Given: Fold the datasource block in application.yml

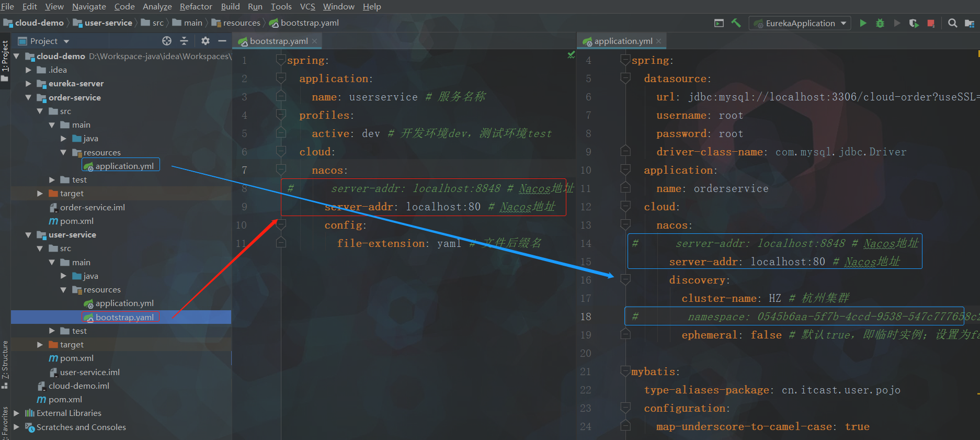Looking at the screenshot, I should (x=625, y=78).
